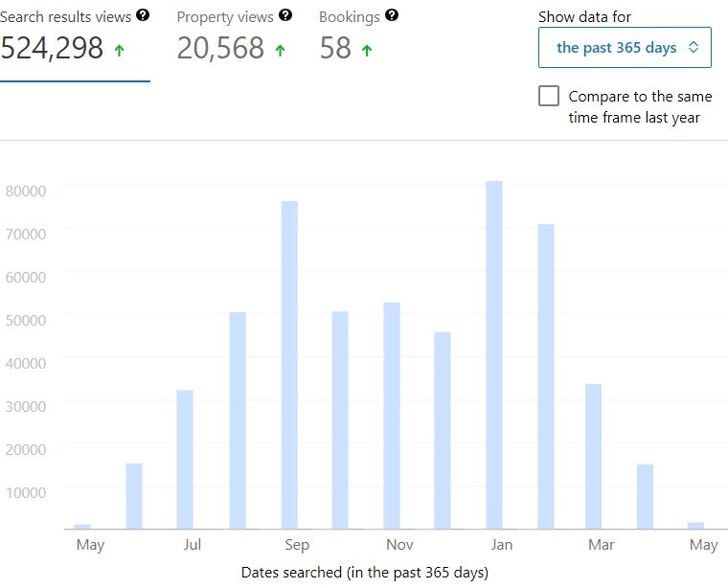Enable compare to same time frame checkbox
The height and width of the screenshot is (588, 728).
[549, 97]
